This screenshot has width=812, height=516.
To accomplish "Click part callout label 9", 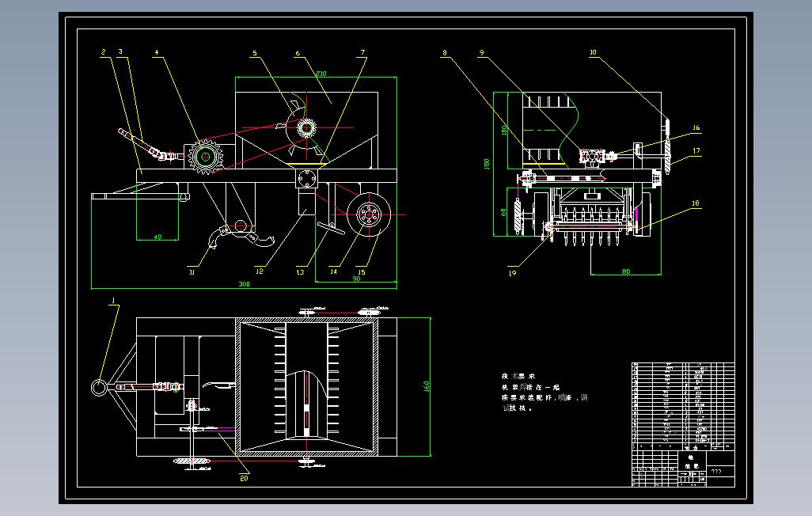I will [x=482, y=52].
